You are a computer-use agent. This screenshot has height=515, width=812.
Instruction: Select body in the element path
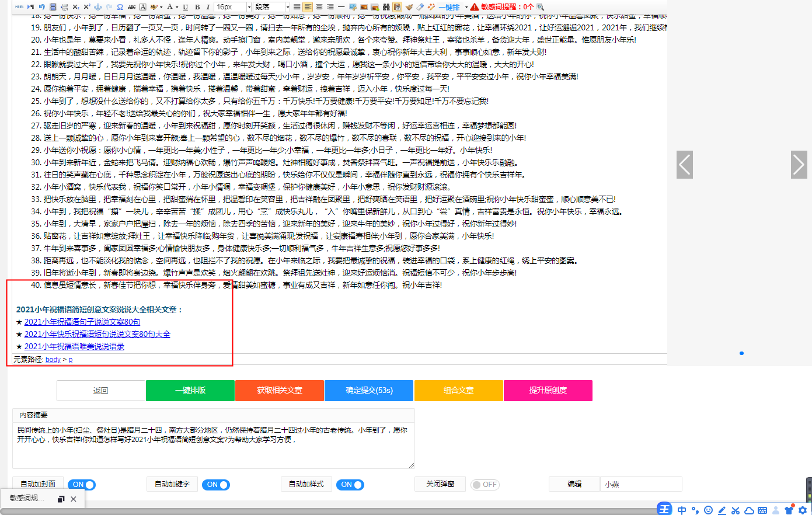coord(53,360)
